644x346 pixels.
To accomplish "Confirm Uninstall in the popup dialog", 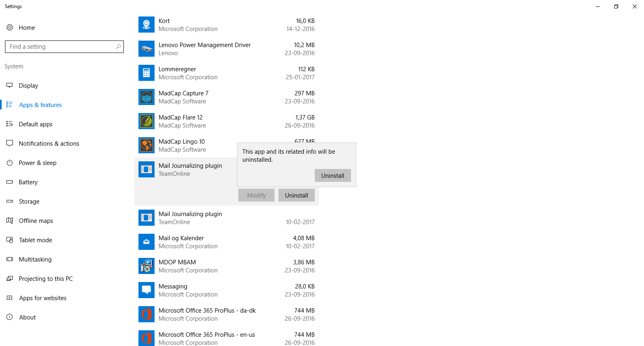I will [332, 175].
